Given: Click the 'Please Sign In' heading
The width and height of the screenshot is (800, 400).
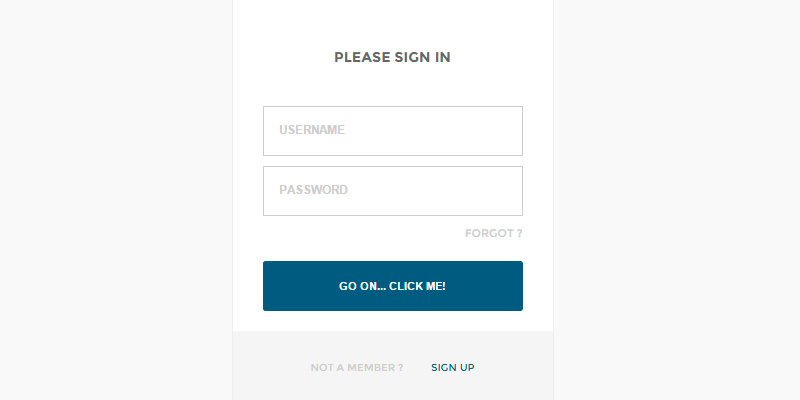Looking at the screenshot, I should click(x=392, y=58).
